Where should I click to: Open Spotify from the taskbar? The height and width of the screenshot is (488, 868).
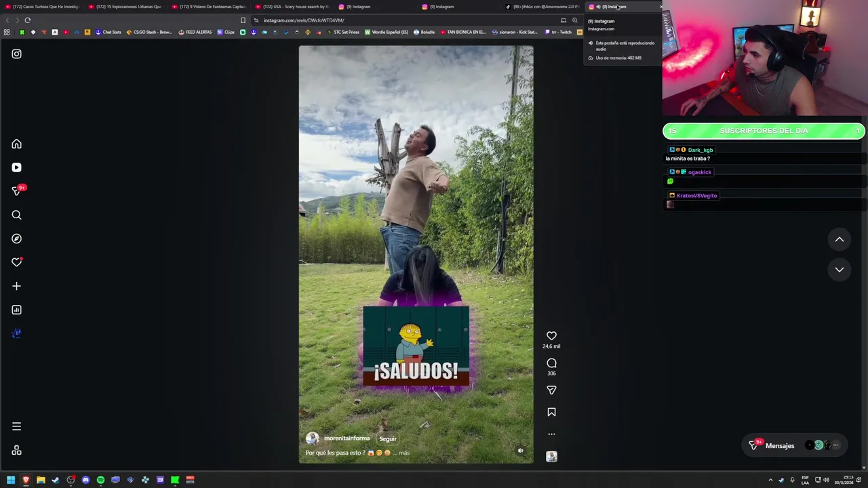pyautogui.click(x=100, y=480)
